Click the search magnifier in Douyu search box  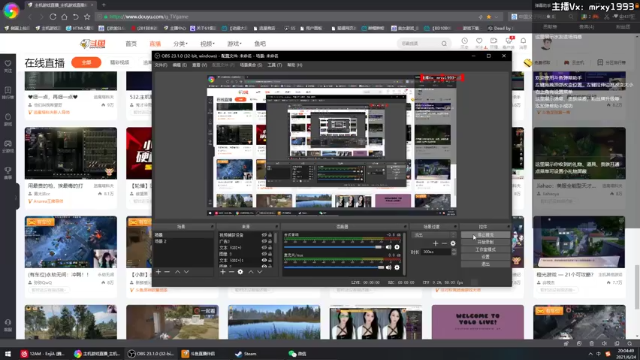(x=444, y=43)
